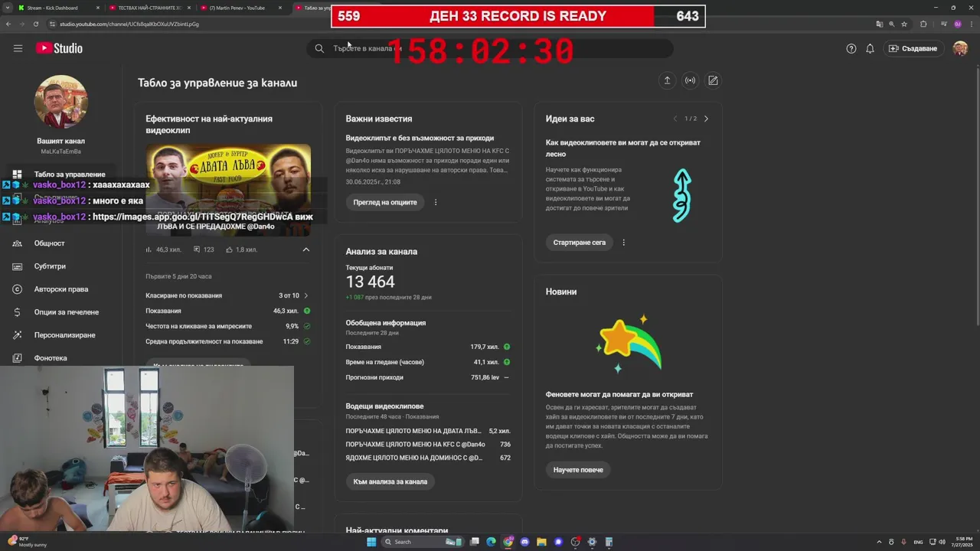Click the zoom magnifier in address bar
This screenshot has width=980, height=551.
(892, 24)
